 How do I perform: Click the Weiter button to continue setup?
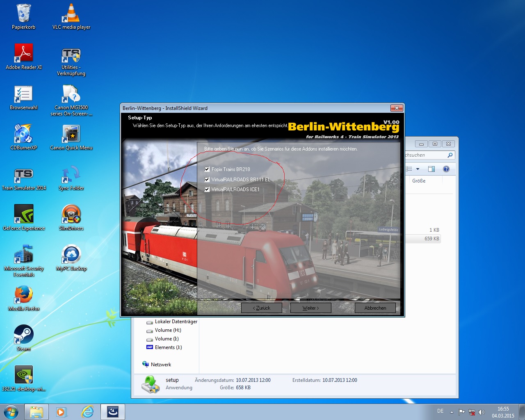click(310, 308)
